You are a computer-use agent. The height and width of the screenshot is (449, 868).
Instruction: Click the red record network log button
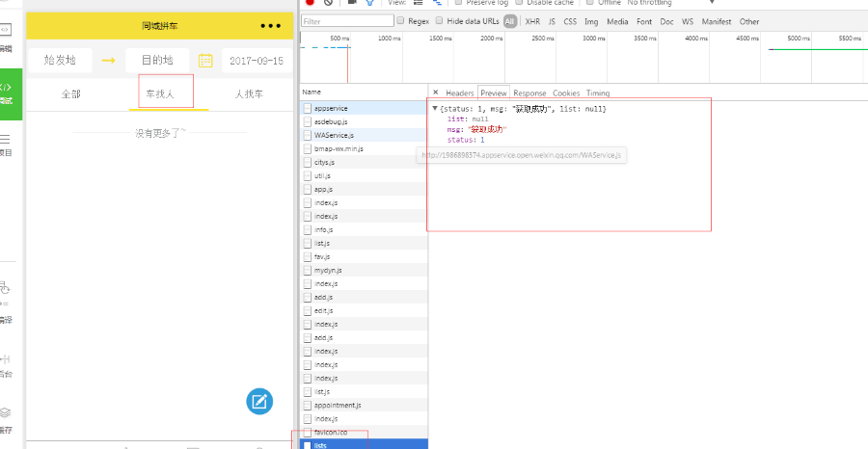click(310, 2)
